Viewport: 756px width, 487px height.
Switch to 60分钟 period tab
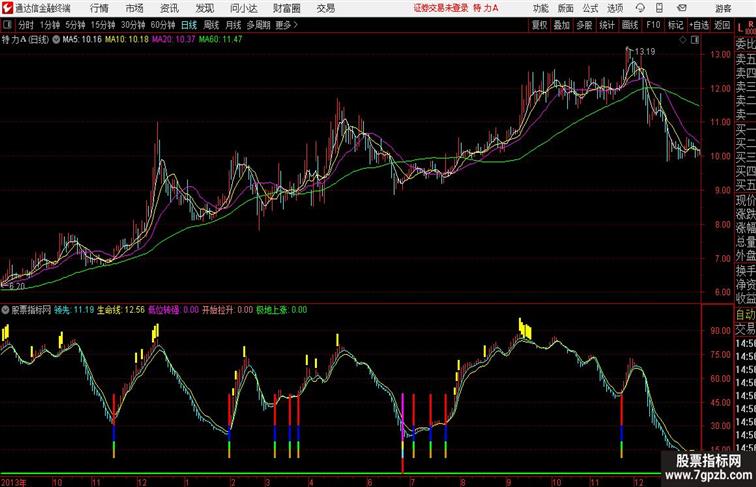[162, 25]
